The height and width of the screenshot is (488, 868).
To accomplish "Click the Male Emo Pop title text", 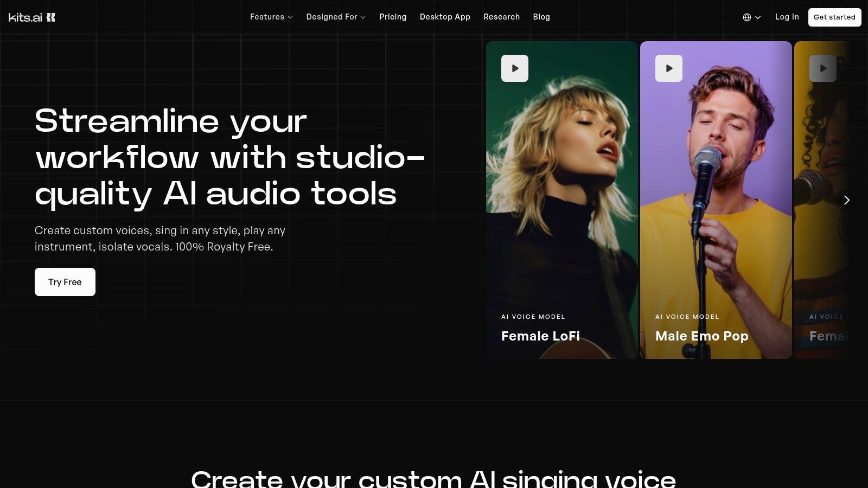I will [701, 336].
